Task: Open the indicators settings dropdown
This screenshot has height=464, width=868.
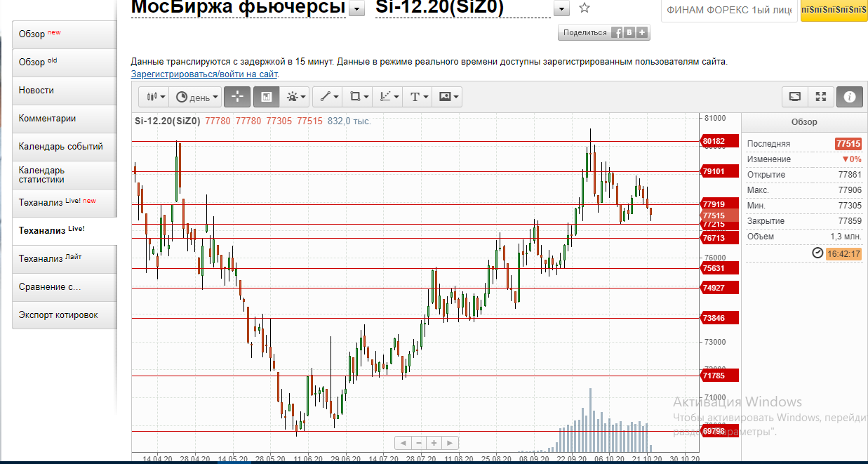Action: [296, 97]
